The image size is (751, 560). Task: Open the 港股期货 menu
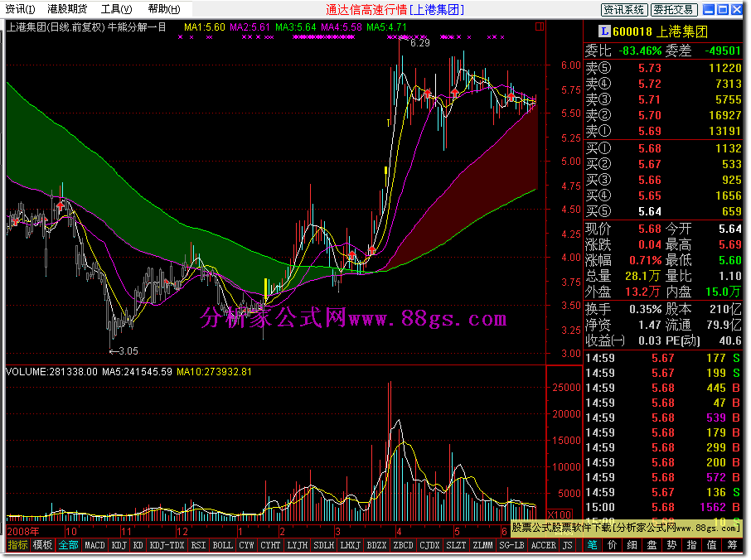67,9
